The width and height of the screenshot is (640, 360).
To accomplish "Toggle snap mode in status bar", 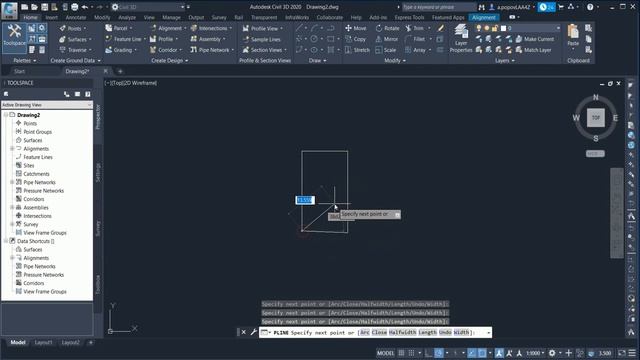I will [x=411, y=353].
